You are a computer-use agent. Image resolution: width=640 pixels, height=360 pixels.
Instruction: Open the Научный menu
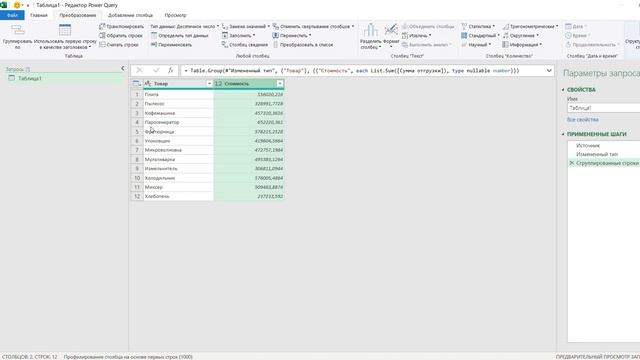click(476, 44)
